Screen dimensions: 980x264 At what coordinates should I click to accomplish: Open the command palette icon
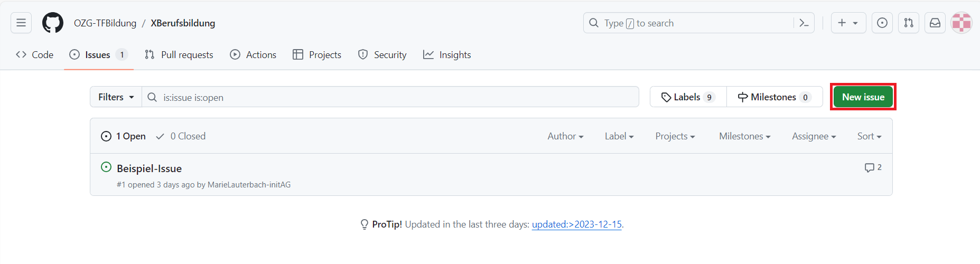pyautogui.click(x=804, y=23)
